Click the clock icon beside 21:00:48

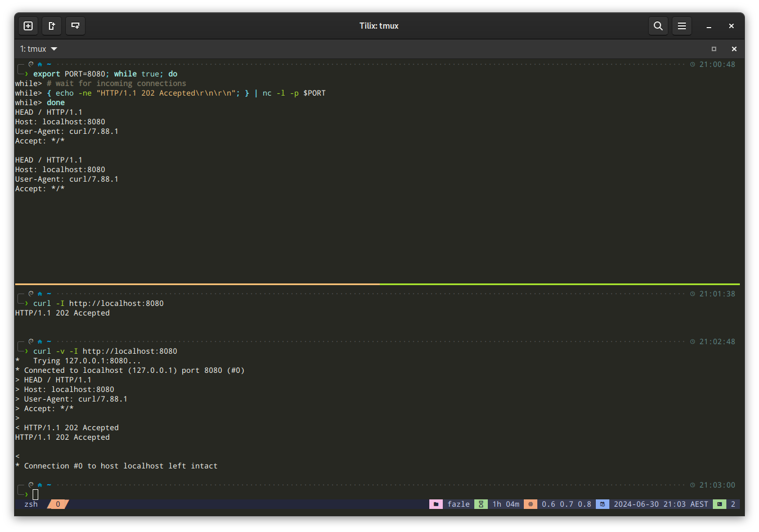[693, 64]
